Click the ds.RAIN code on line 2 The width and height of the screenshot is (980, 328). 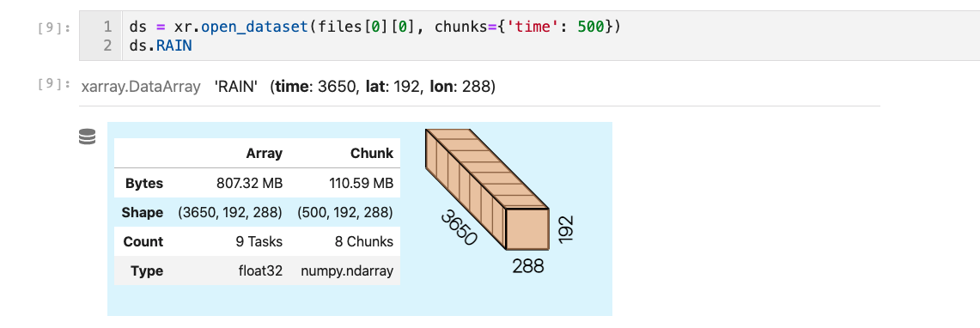tap(160, 46)
